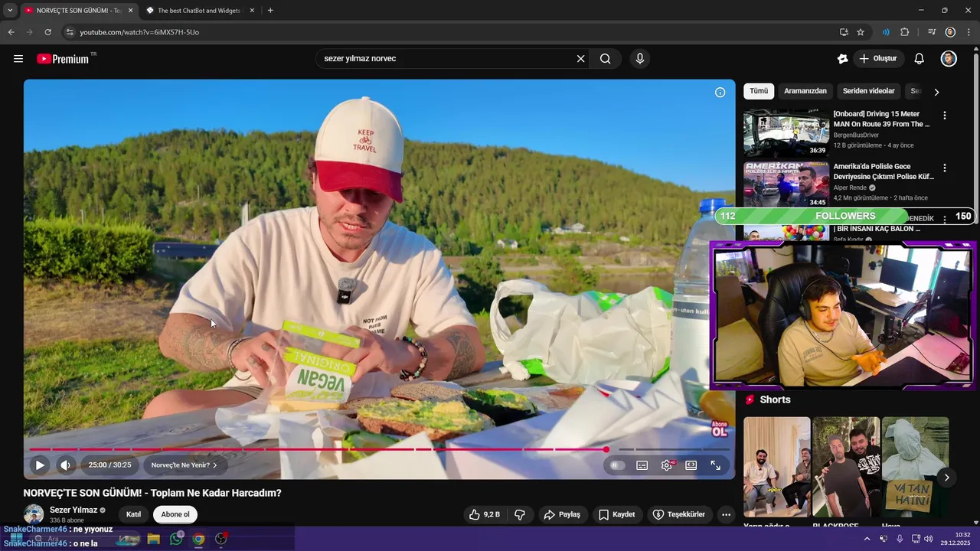Screen dimensions: 980x551
Task: Open the Chrome extensions puzzle icon
Action: pos(905,32)
